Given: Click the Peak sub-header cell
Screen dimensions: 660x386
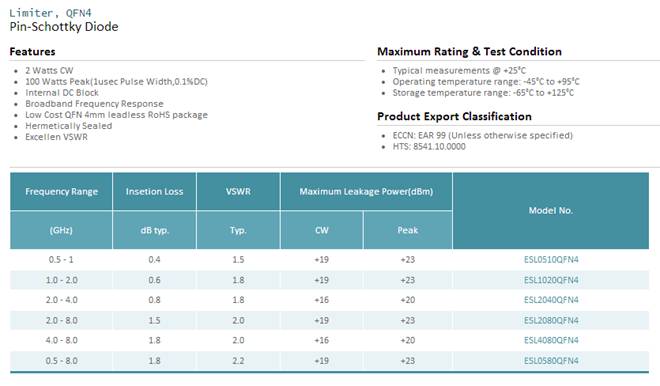Looking at the screenshot, I should [408, 230].
